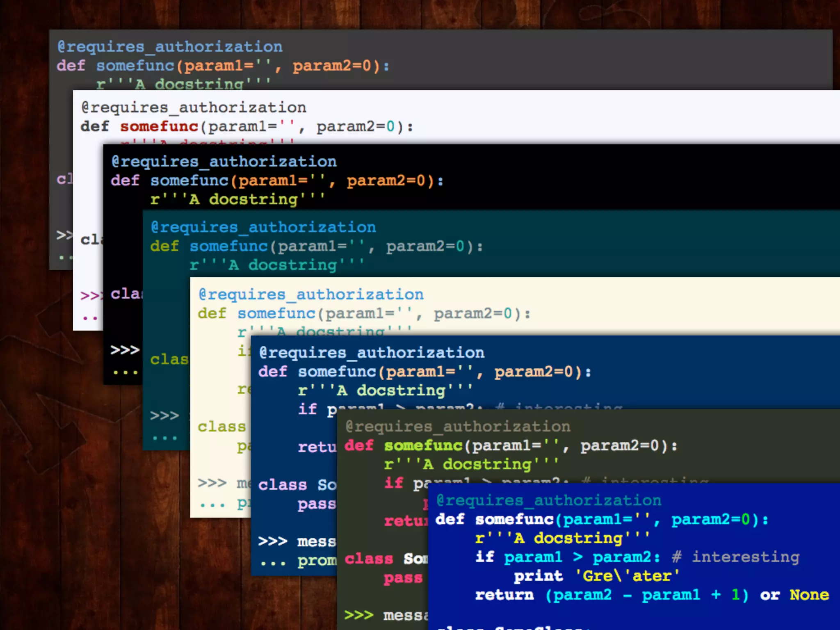Click the docstring line in the teal panel

point(276,265)
